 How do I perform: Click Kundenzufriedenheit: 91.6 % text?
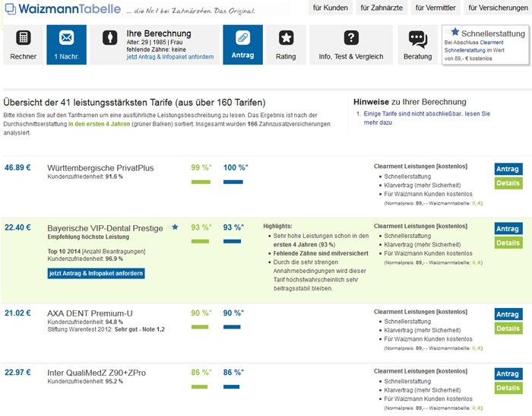click(x=85, y=176)
